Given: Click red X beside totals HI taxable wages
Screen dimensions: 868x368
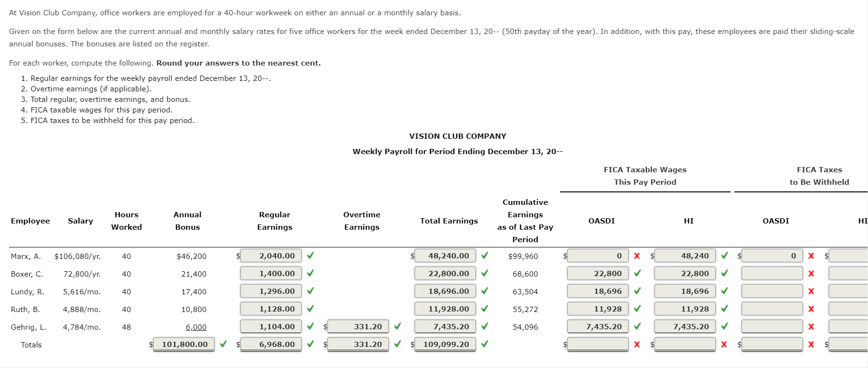Looking at the screenshot, I should 724,344.
